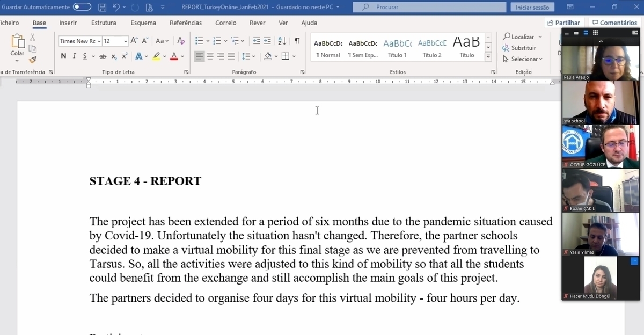
Task: Center align the paragraph text
Action: (x=210, y=56)
